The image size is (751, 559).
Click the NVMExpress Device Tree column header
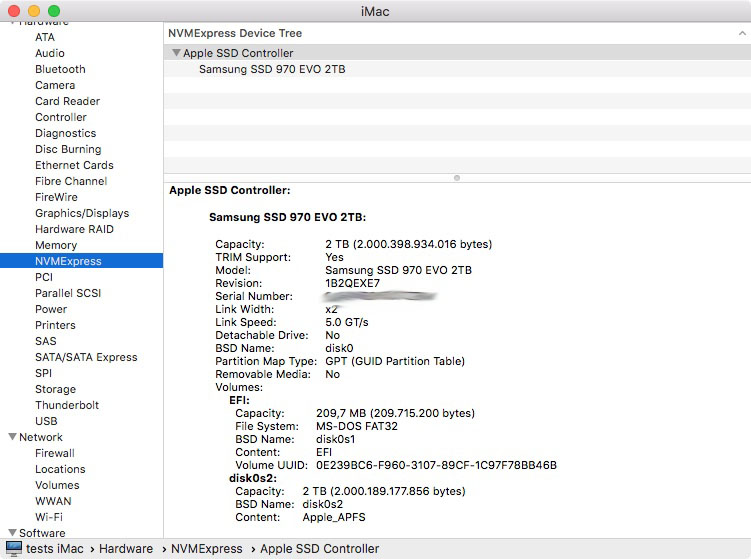235,34
